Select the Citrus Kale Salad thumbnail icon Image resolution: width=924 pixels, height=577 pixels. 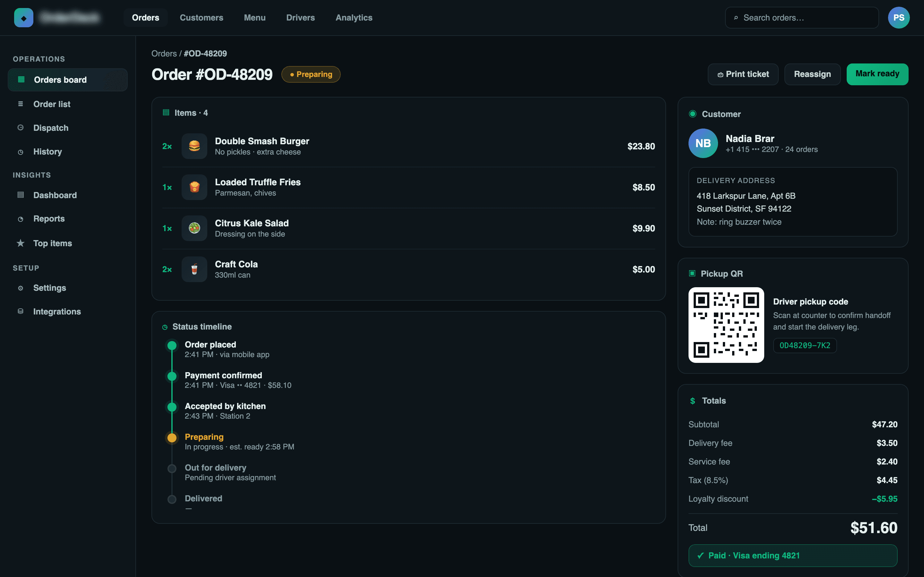(194, 228)
